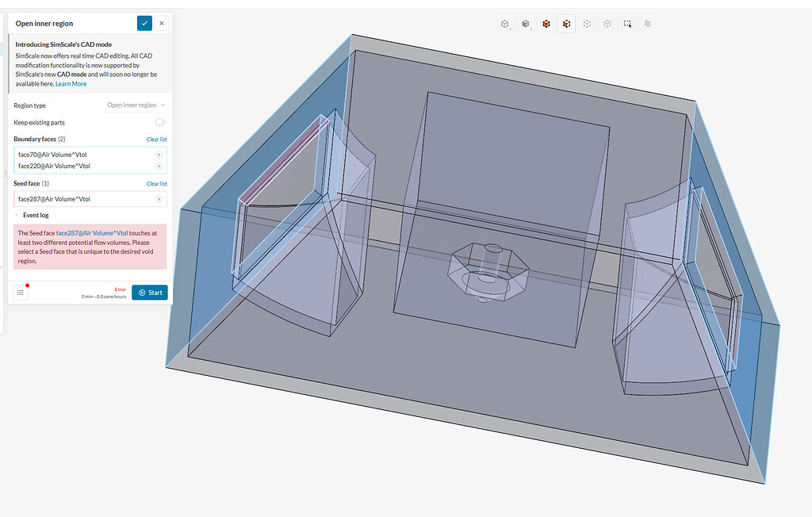The height and width of the screenshot is (517, 812).
Task: Click the render mode cube icon
Action: [x=525, y=24]
